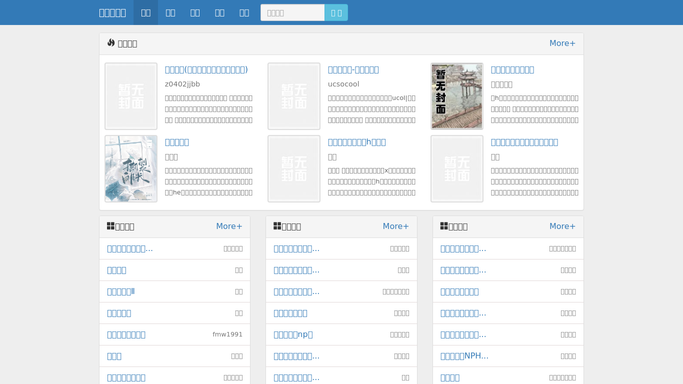This screenshot has width=683, height=384.
Task: Open the book title above author z0402jjbb
Action: coord(206,70)
